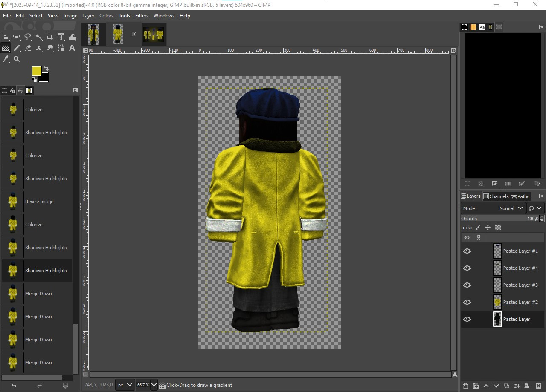The image size is (546, 392).
Task: Open the top-right dock tab configuration menu
Action: (x=541, y=27)
